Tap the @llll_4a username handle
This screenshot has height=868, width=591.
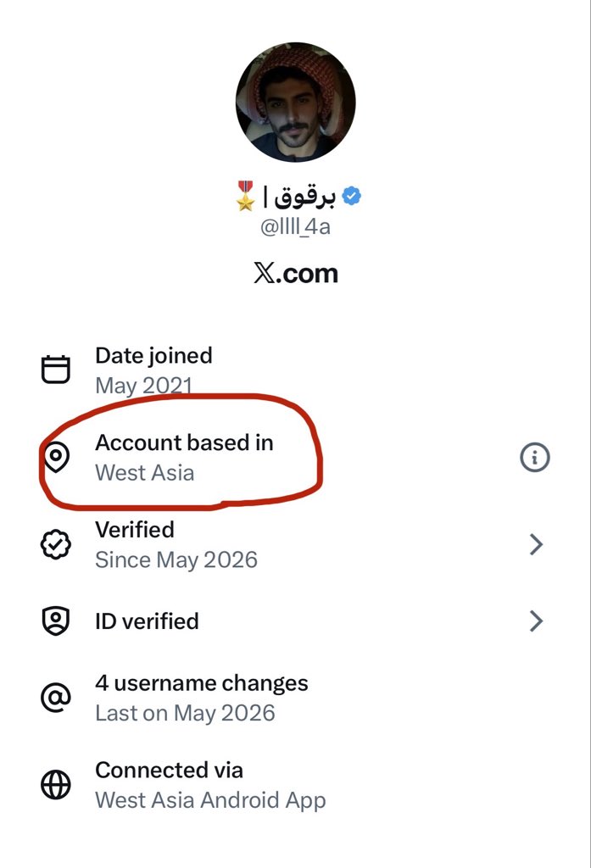pyautogui.click(x=295, y=227)
